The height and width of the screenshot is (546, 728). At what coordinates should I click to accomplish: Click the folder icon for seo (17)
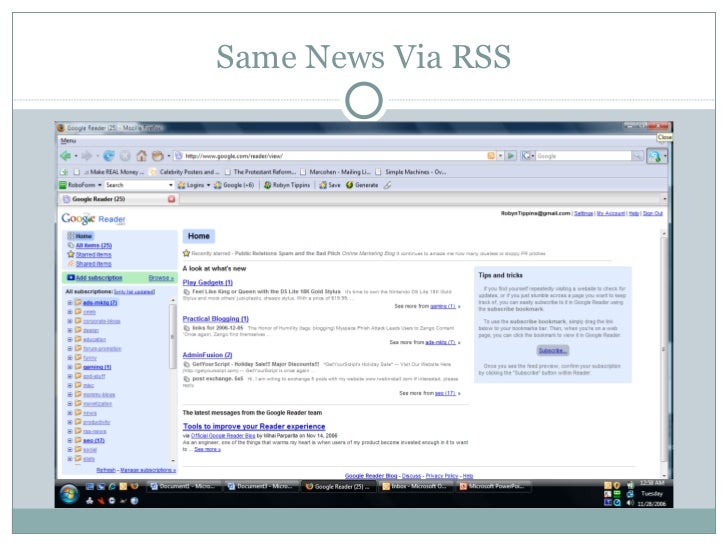(78, 441)
